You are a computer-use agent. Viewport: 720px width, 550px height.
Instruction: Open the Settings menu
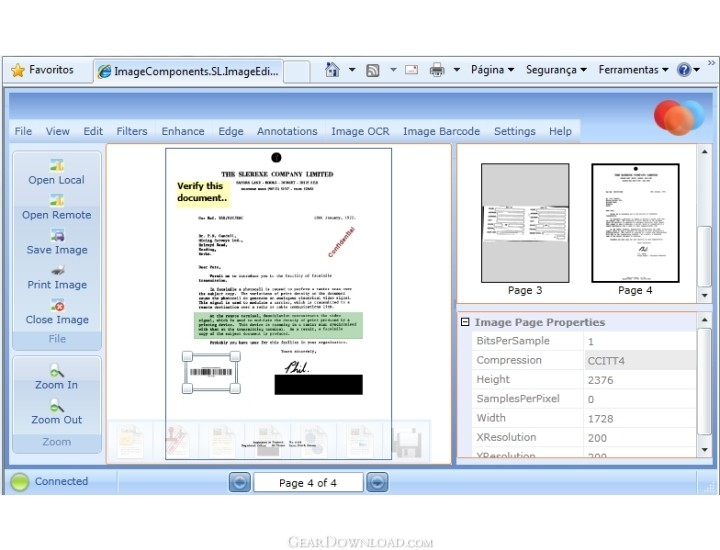[515, 131]
